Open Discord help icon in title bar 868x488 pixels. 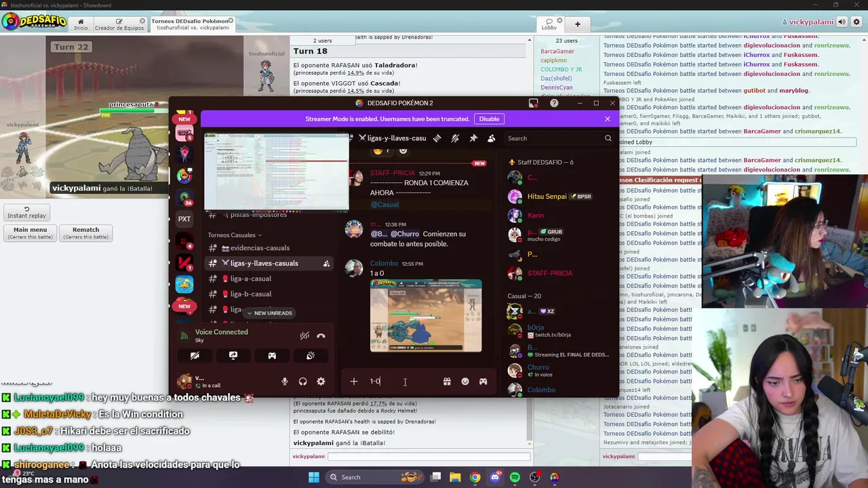(x=554, y=103)
